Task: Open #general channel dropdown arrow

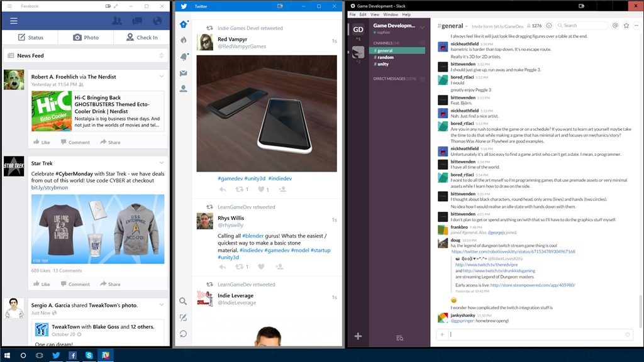Action: 467,26
